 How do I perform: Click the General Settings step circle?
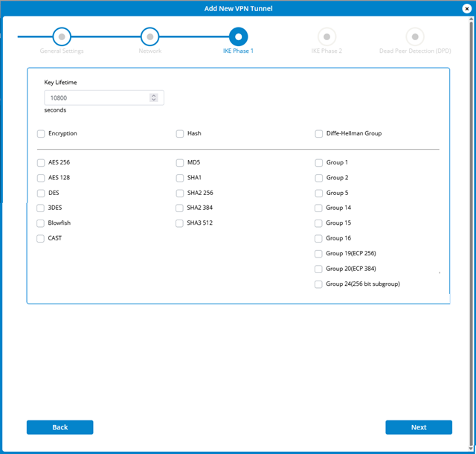[x=62, y=36]
